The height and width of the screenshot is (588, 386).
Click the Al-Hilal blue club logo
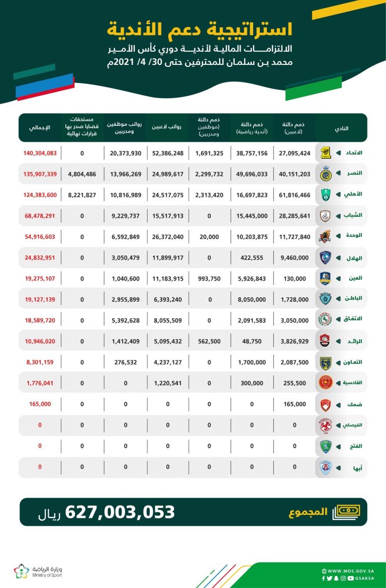click(325, 258)
